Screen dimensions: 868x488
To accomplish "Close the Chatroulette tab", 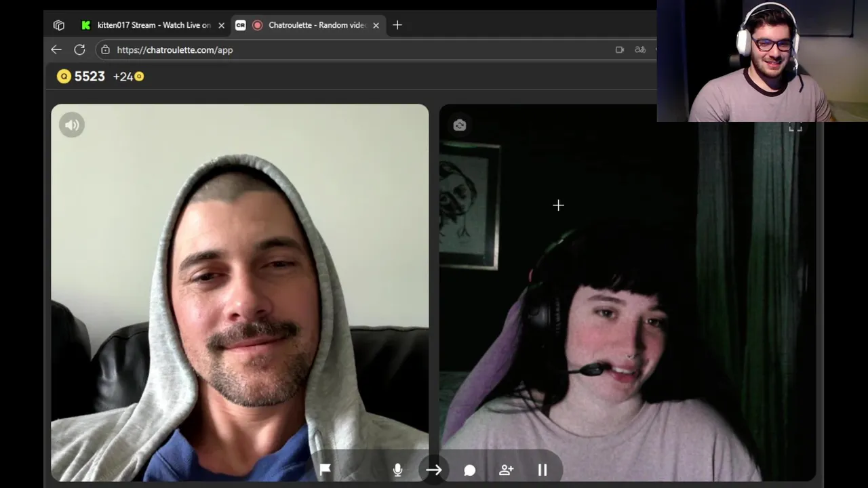I will tap(376, 25).
